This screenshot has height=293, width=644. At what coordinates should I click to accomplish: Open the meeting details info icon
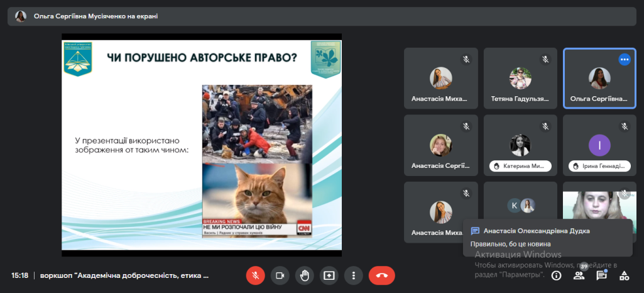coord(556,275)
